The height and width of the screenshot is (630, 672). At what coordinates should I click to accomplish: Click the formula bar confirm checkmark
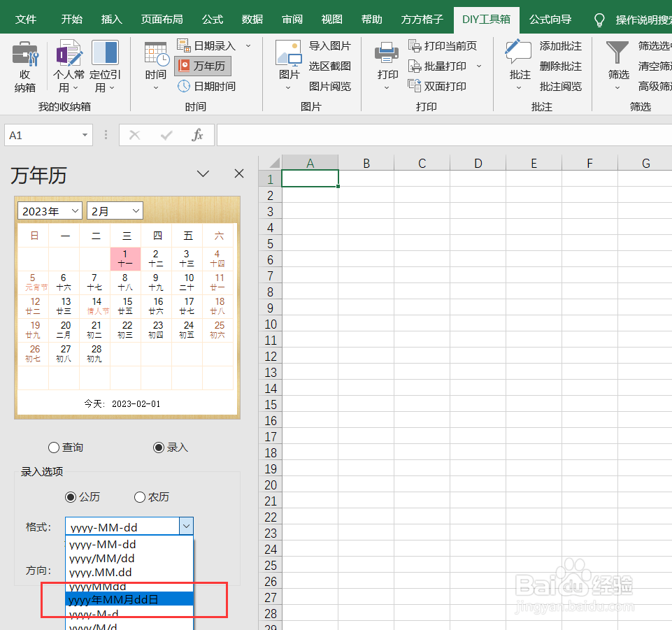click(166, 136)
